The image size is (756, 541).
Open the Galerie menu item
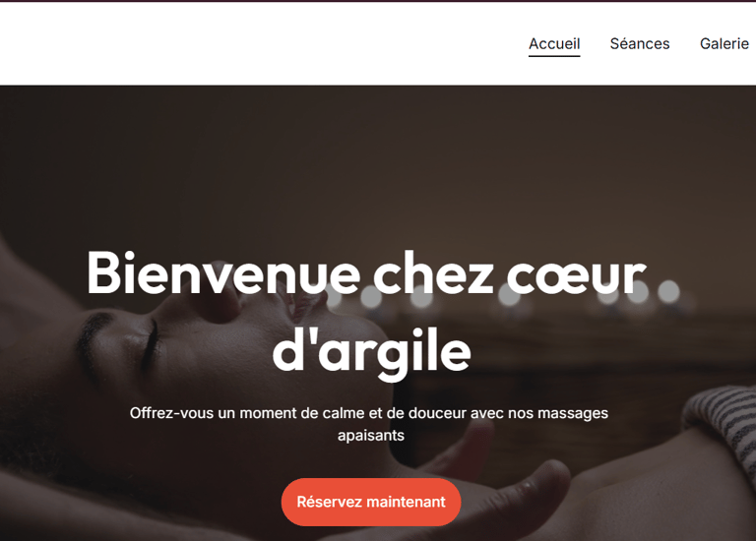point(724,44)
